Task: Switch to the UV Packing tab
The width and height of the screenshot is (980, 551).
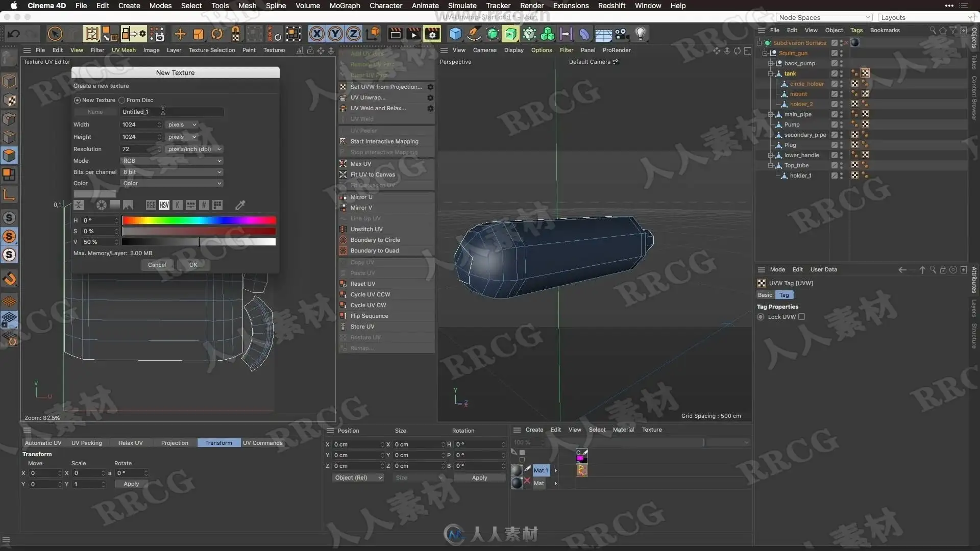Action: point(87,443)
